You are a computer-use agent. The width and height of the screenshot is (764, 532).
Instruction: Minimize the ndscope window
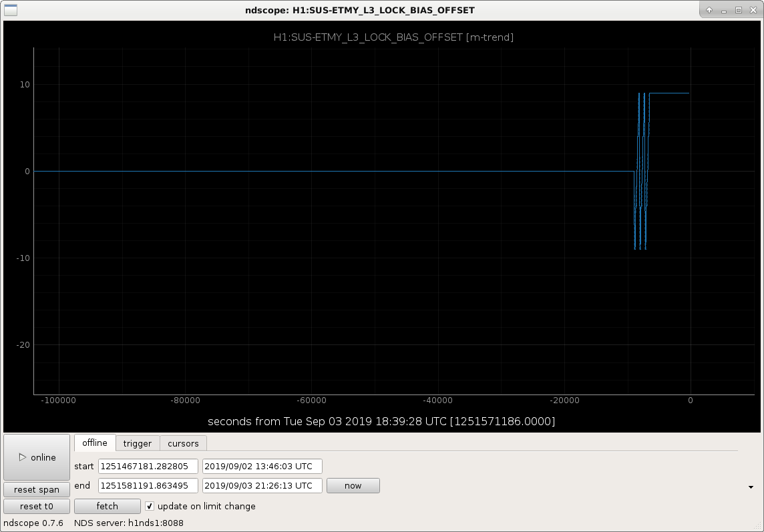[723, 10]
